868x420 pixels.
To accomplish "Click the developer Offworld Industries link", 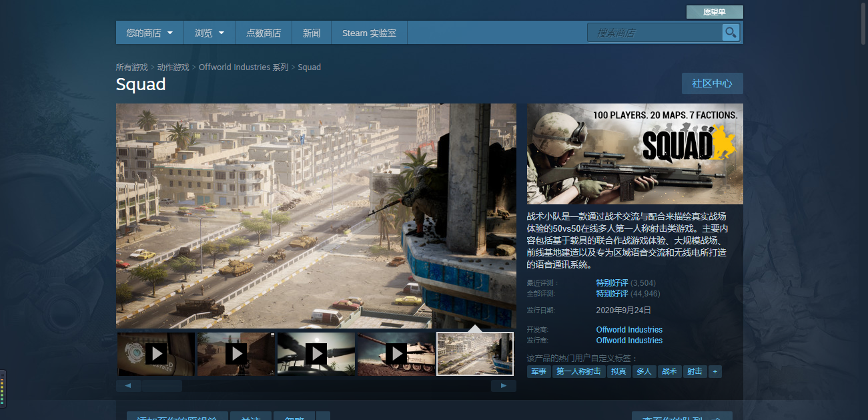I will pyautogui.click(x=629, y=330).
